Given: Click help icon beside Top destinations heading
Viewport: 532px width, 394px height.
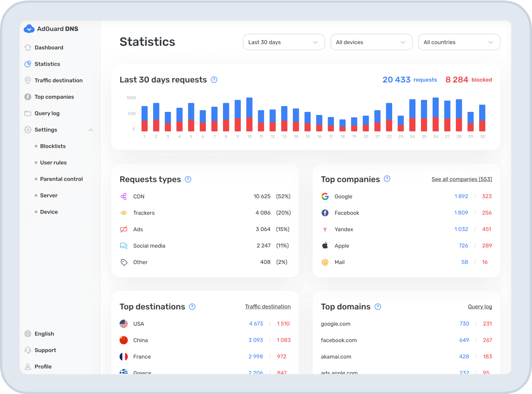Looking at the screenshot, I should [x=192, y=307].
